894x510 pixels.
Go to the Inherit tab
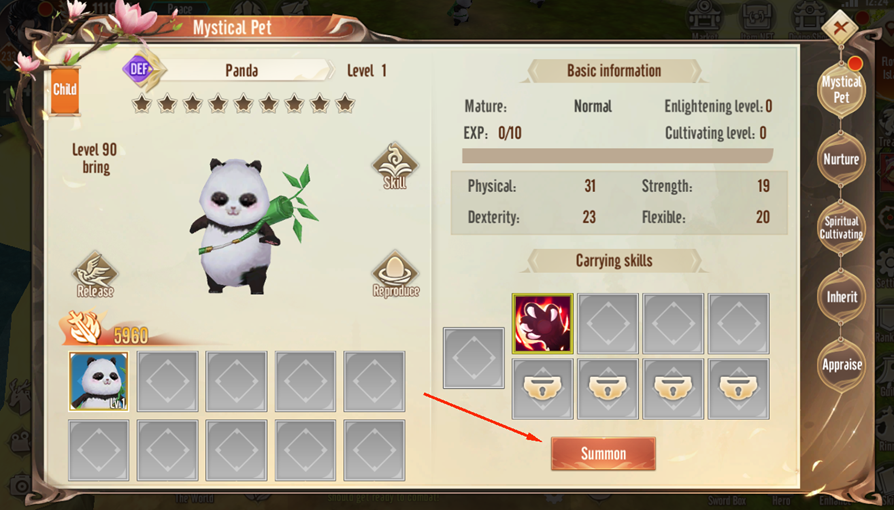coord(841,297)
